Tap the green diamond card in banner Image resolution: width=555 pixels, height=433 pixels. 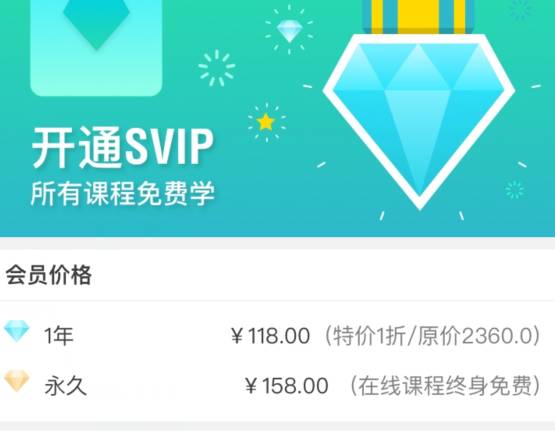click(96, 48)
